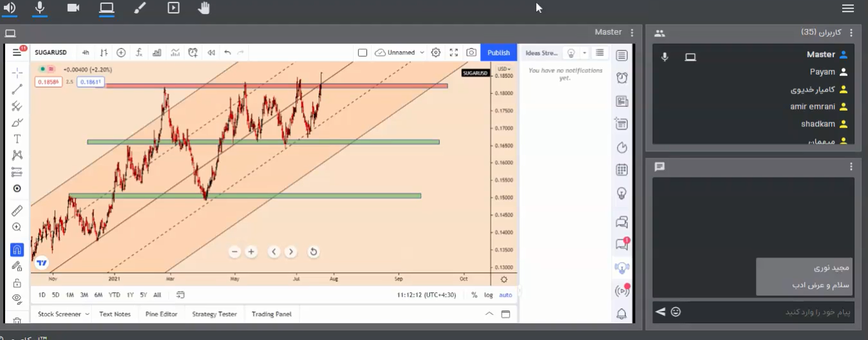Screen dimensions: 868x340
Task: Open the Calendar panel in right sidebar
Action: click(x=621, y=170)
